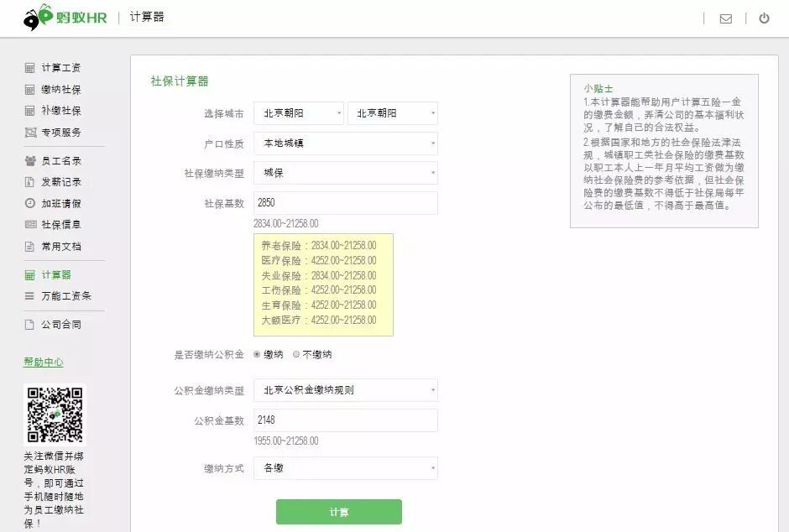Open the 补缴社保 function
The image size is (789, 532).
tap(55, 112)
